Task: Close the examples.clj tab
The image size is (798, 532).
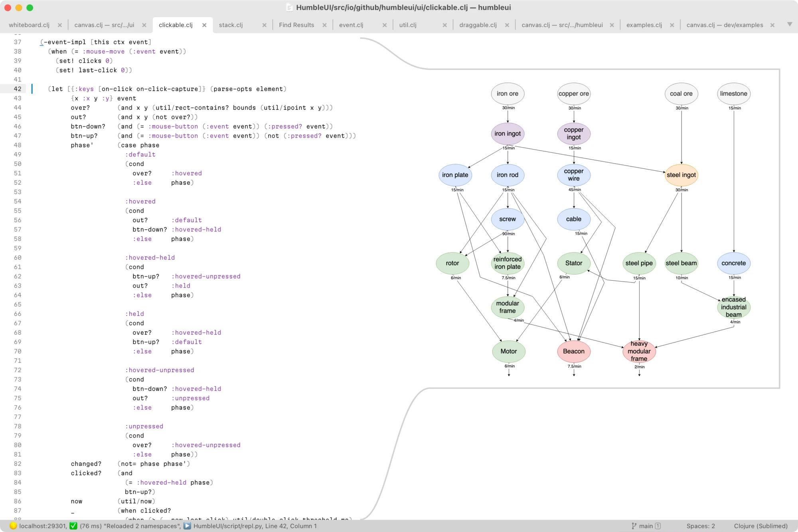Action: 672,25
